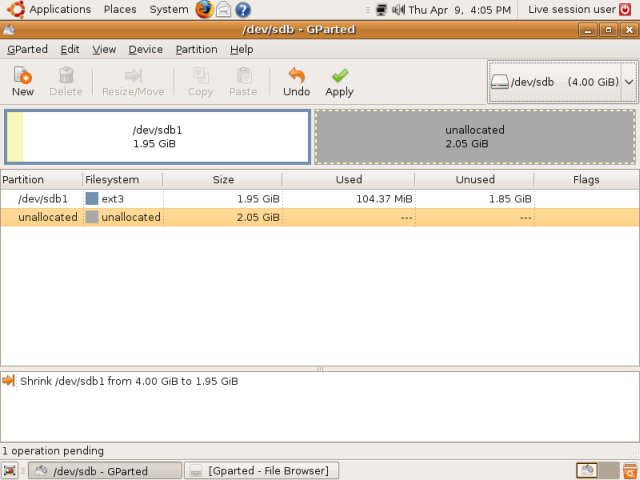Launch Firefox from the top panel

point(204,9)
